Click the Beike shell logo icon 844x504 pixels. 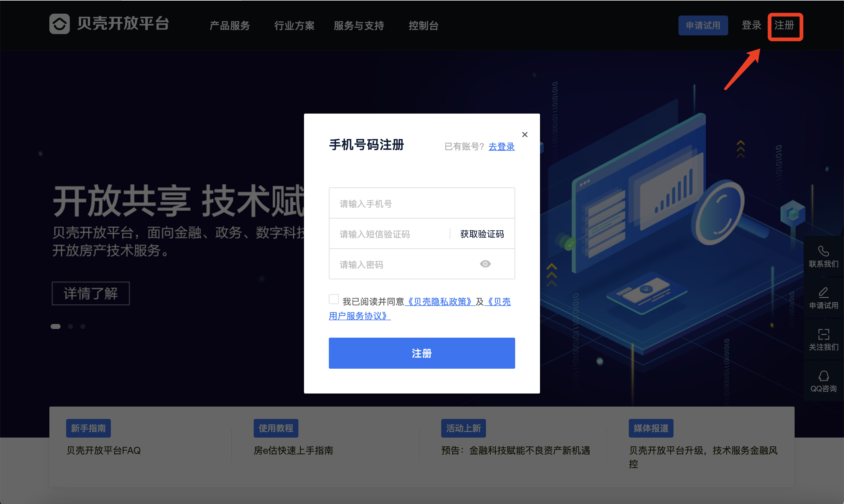59,24
